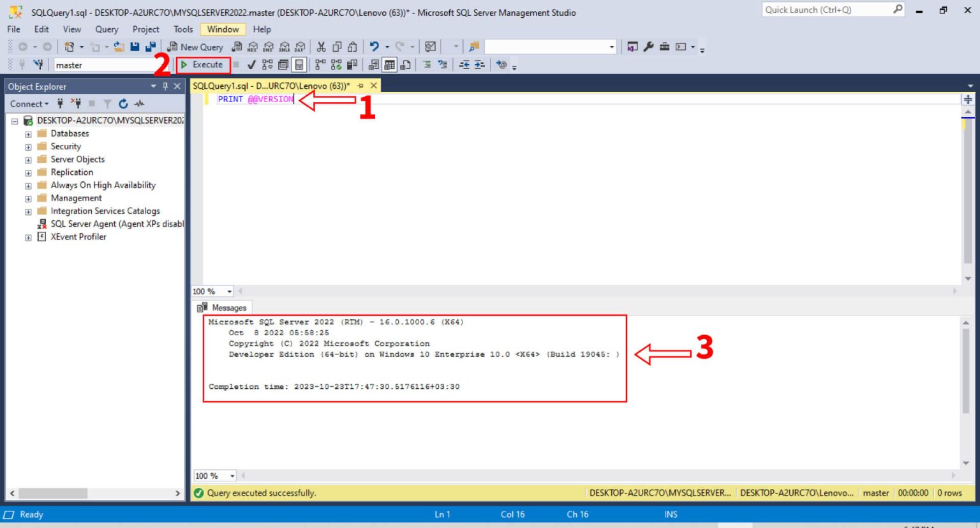Expand the Databases tree node

tap(27, 133)
